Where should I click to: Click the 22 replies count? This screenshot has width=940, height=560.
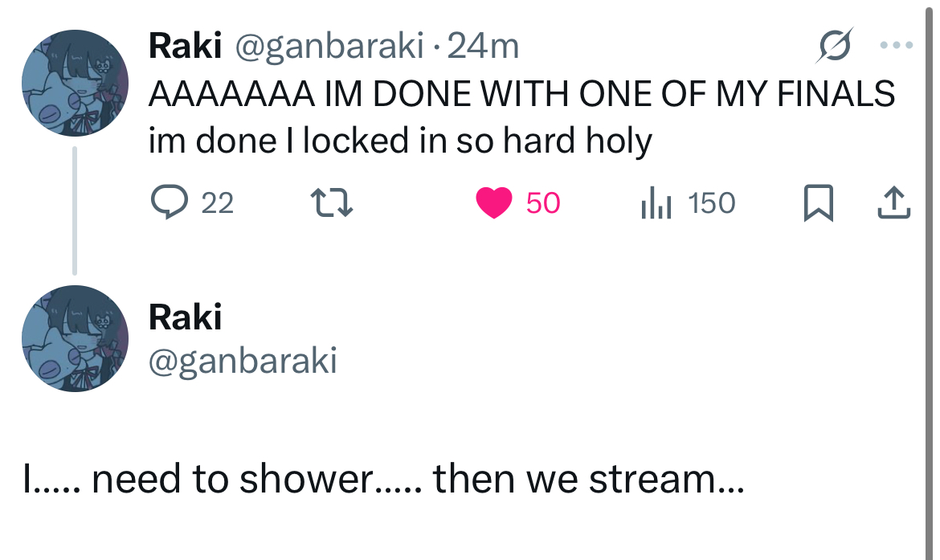coord(217,203)
